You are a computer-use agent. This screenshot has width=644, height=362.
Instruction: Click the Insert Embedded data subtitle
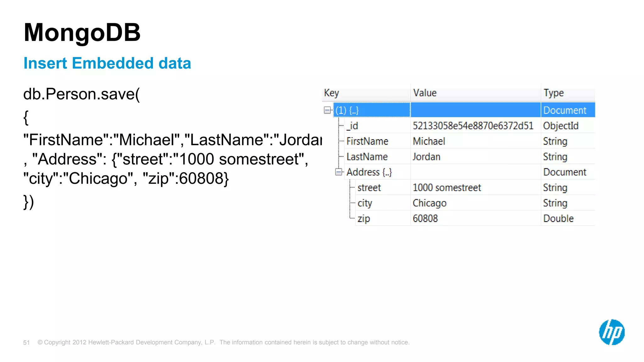[x=107, y=63]
